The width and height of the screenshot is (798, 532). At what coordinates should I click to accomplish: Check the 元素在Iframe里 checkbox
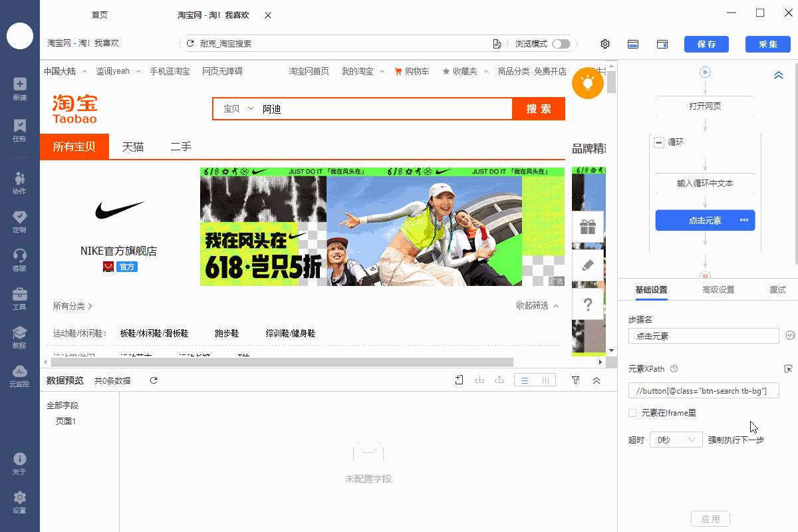632,413
